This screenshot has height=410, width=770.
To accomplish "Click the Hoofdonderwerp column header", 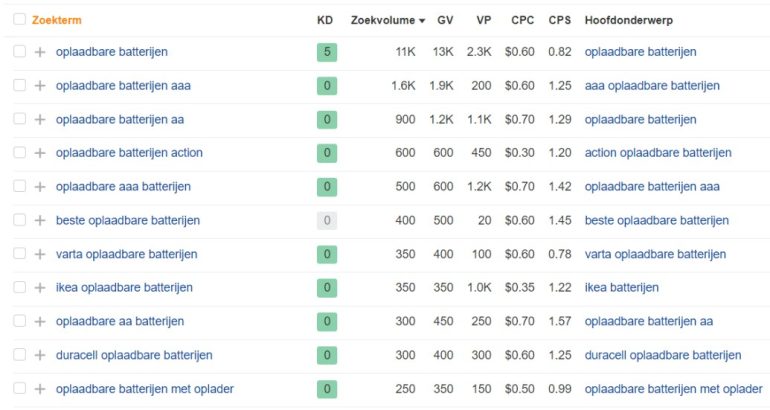I will [629, 20].
